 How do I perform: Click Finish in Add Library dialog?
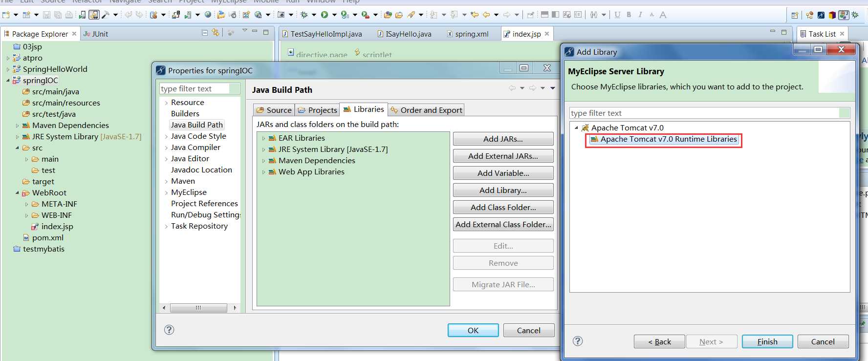click(767, 341)
